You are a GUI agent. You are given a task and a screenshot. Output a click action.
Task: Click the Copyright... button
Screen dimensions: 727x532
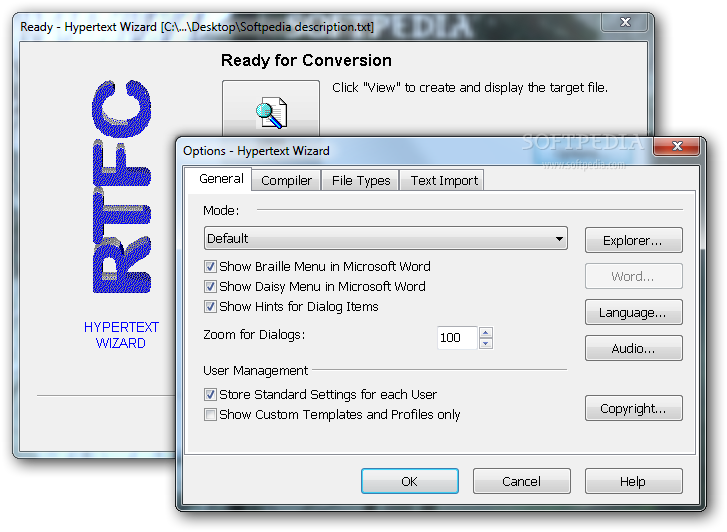point(633,408)
